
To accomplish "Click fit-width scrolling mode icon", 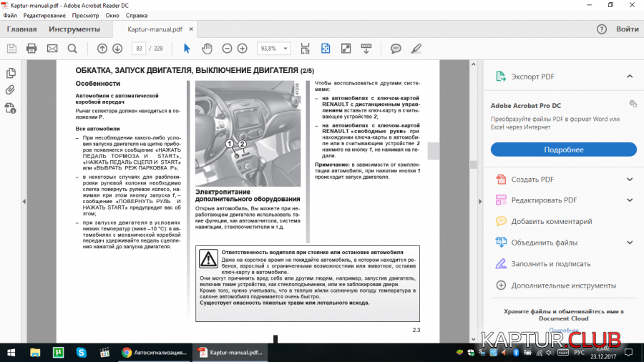I will tap(305, 49).
